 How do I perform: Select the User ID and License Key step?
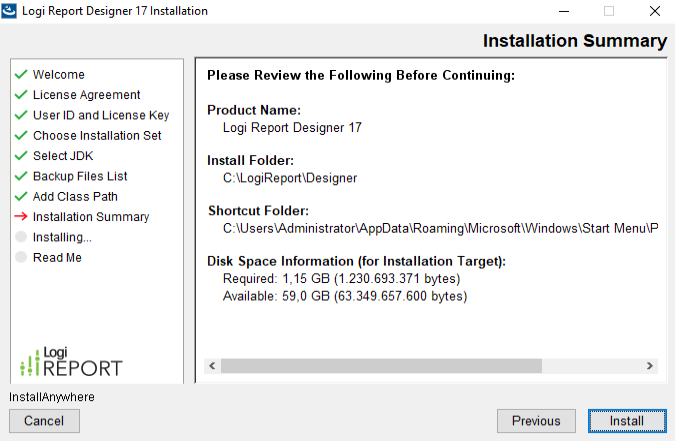tap(101, 115)
